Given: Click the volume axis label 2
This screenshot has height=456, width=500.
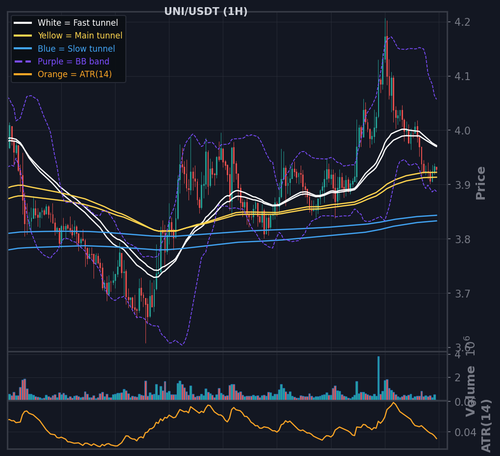Looking at the screenshot, I should (458, 378).
